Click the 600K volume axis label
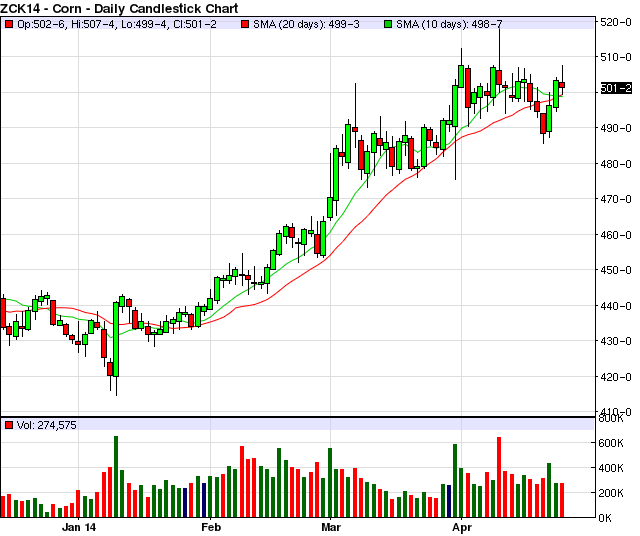Viewport: 640px width, 536px height. (611, 443)
